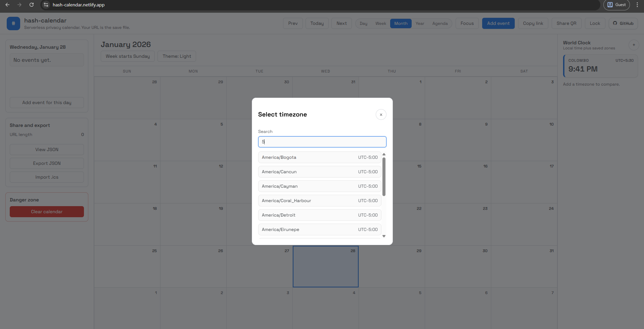This screenshot has width=644, height=329.
Task: Click timezone list scrollbar up arrow
Action: point(384,154)
